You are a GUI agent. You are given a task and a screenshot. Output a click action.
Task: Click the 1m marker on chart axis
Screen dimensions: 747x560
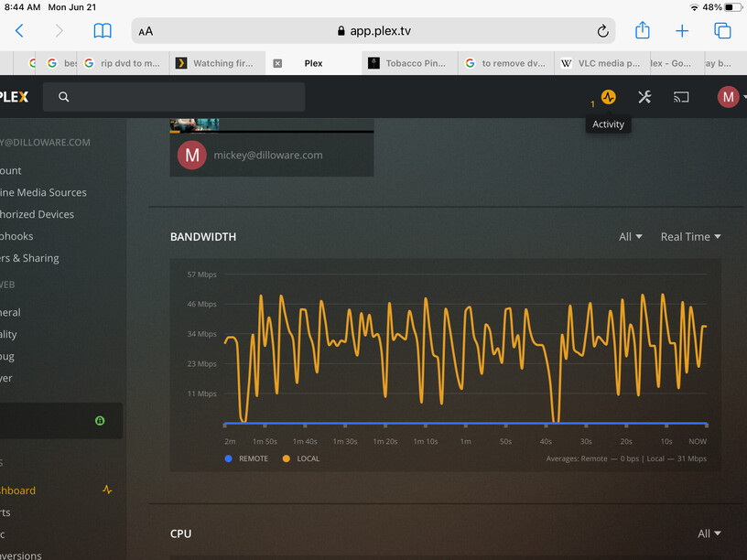465,441
